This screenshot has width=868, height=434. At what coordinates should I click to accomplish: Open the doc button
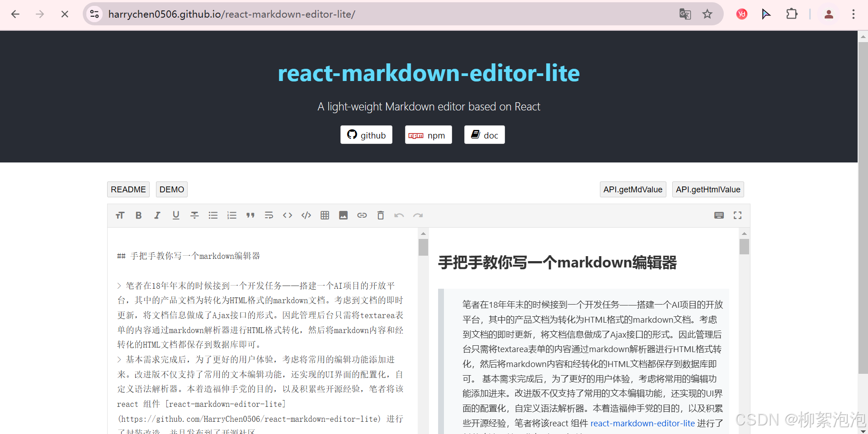pos(485,135)
